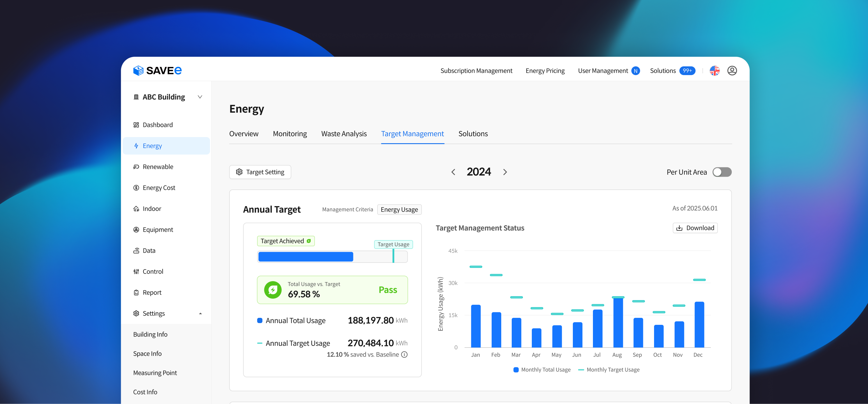Click the teal Target Usage marker
The image size is (868, 404).
[x=393, y=256]
